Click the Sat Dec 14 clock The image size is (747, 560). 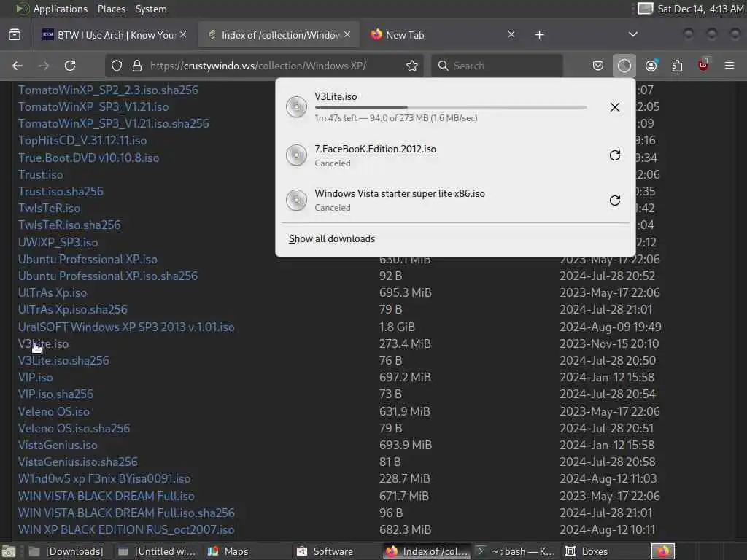click(700, 9)
